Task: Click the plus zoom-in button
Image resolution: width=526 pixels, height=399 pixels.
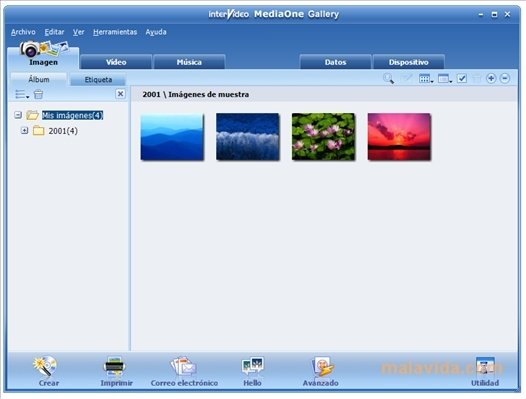Action: pyautogui.click(x=491, y=79)
